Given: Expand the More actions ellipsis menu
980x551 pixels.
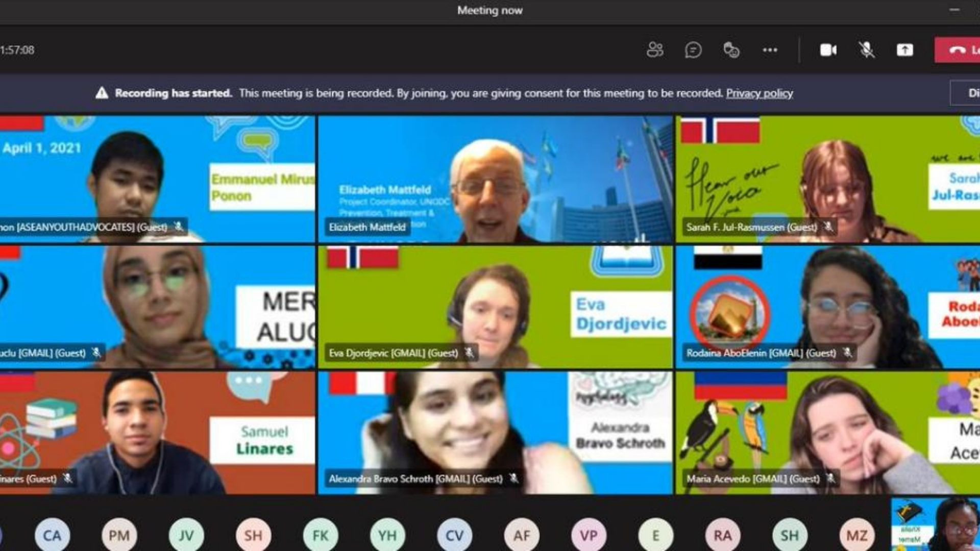Looking at the screenshot, I should point(770,50).
